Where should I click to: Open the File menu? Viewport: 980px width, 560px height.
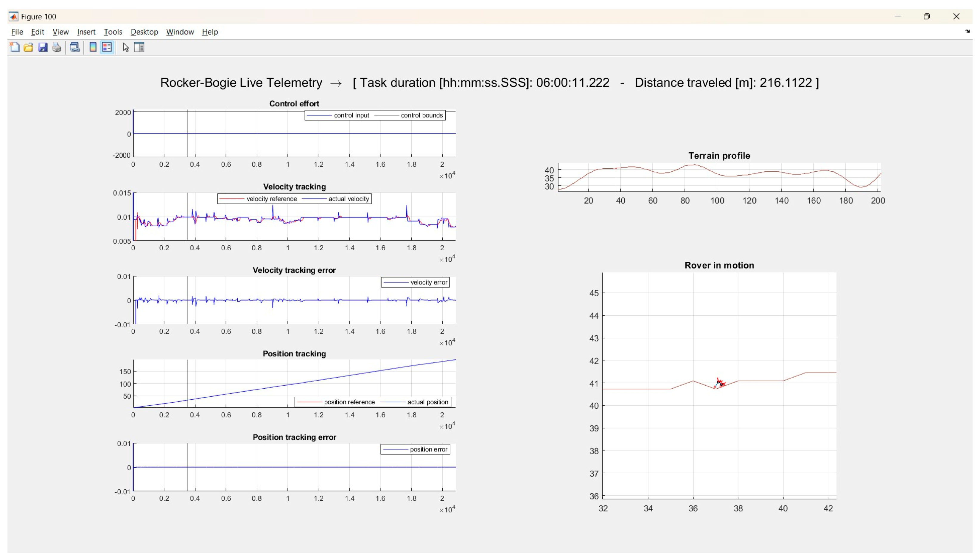17,32
